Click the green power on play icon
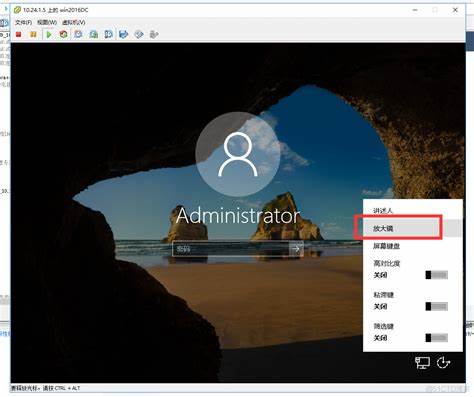The width and height of the screenshot is (474, 397). coord(49,34)
